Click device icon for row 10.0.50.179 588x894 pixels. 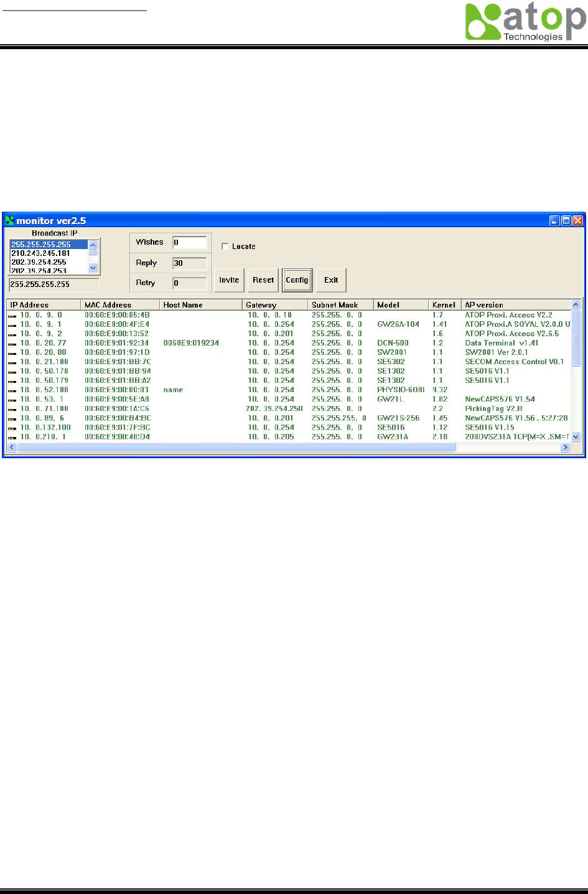[x=12, y=381]
